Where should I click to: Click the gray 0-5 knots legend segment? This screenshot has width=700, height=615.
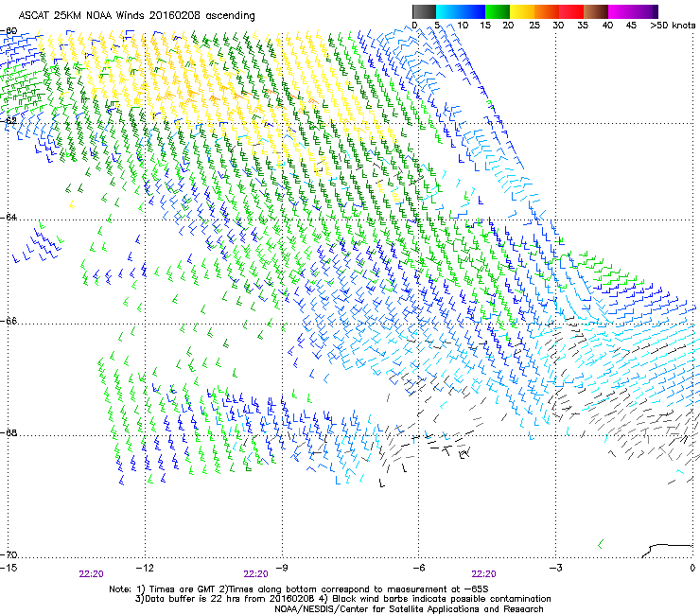[424, 11]
